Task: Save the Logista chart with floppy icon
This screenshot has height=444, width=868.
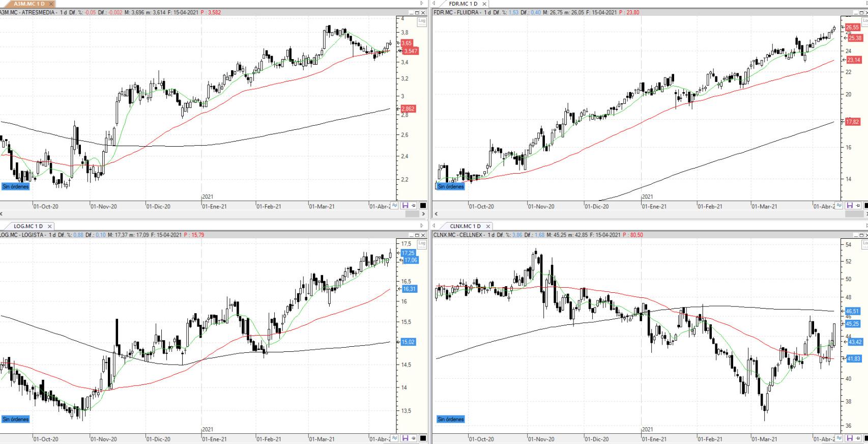Action: 406,438
